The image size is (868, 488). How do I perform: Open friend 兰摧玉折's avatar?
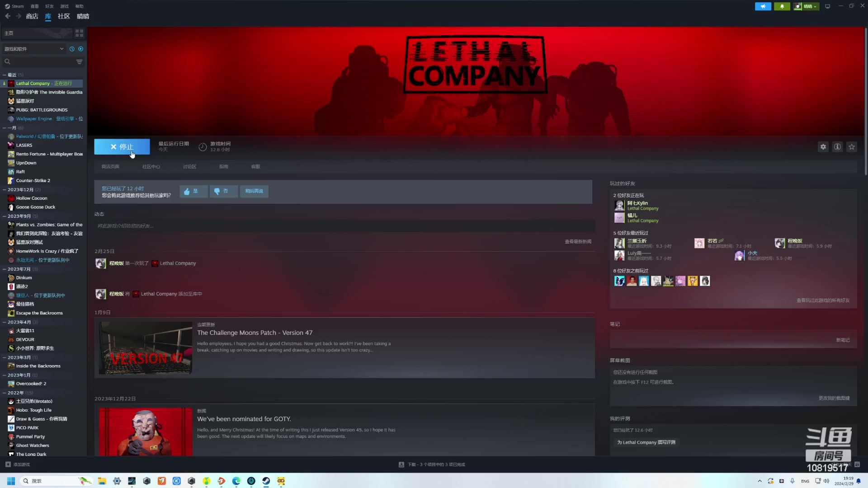pos(619,244)
